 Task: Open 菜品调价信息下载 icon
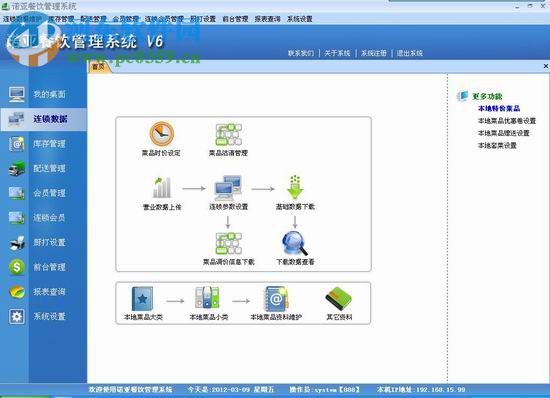click(228, 243)
